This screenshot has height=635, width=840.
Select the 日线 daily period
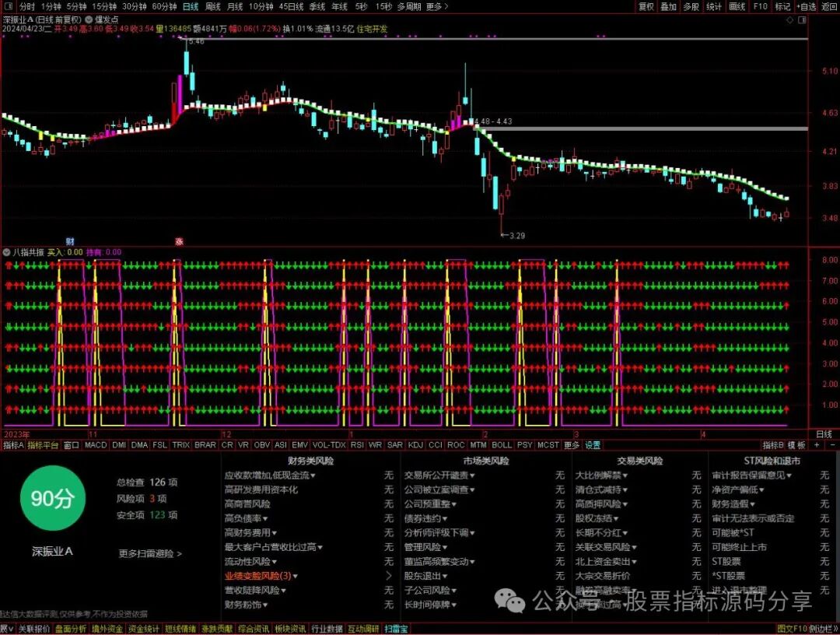(x=191, y=6)
